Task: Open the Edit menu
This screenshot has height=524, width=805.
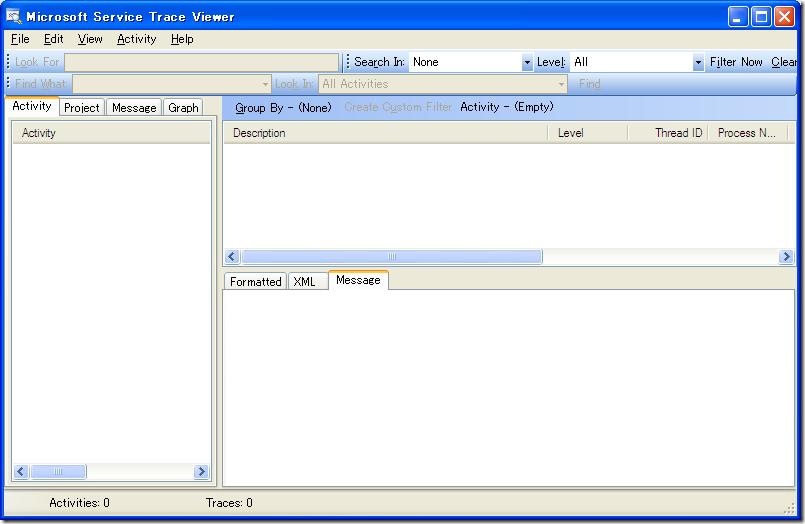Action: tap(53, 39)
